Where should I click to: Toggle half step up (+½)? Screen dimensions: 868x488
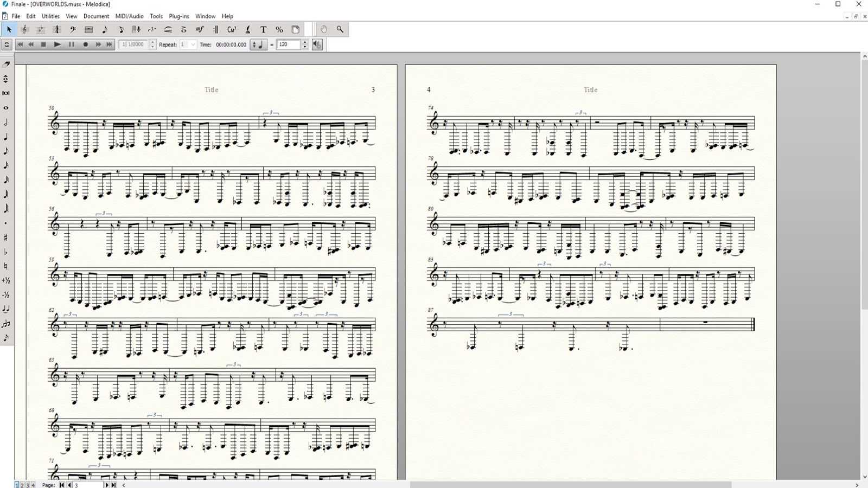[x=7, y=280]
